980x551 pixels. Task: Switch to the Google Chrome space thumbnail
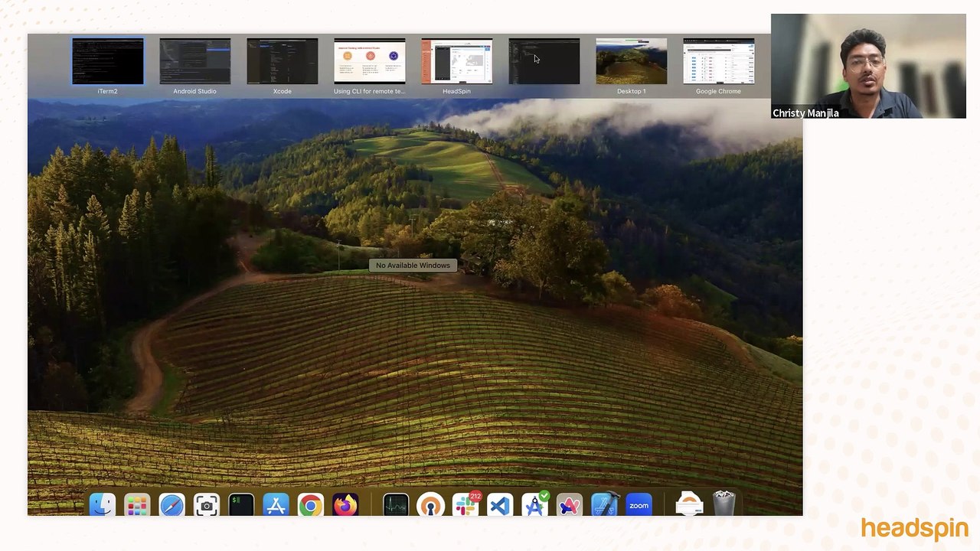[718, 61]
